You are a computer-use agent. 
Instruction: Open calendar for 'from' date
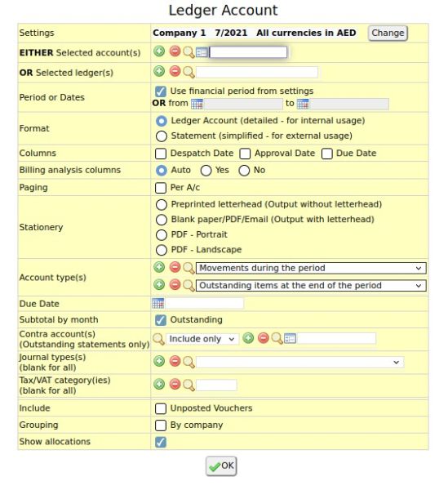tap(197, 104)
